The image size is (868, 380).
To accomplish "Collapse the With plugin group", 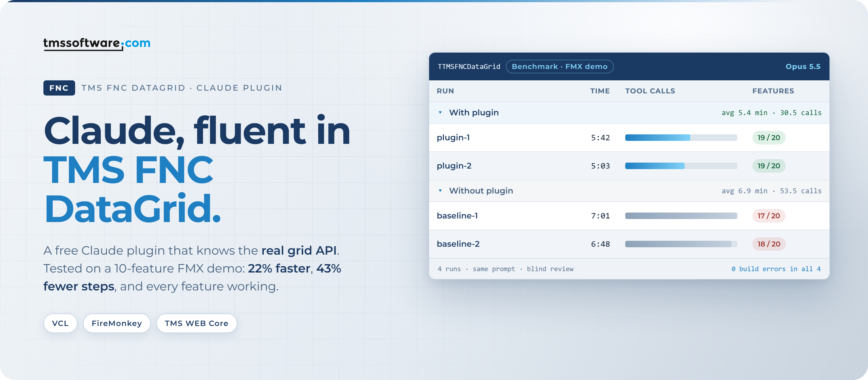I will coord(440,113).
